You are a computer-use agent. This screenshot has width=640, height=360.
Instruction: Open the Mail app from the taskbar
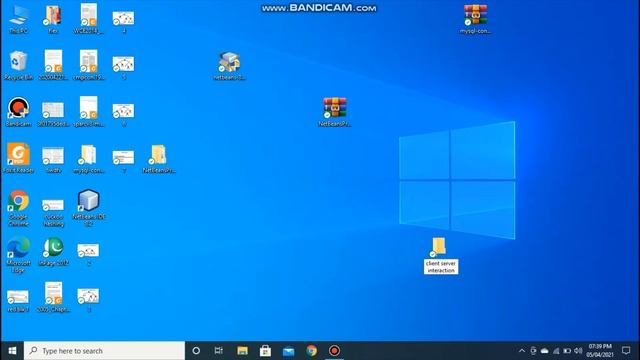[x=289, y=351]
